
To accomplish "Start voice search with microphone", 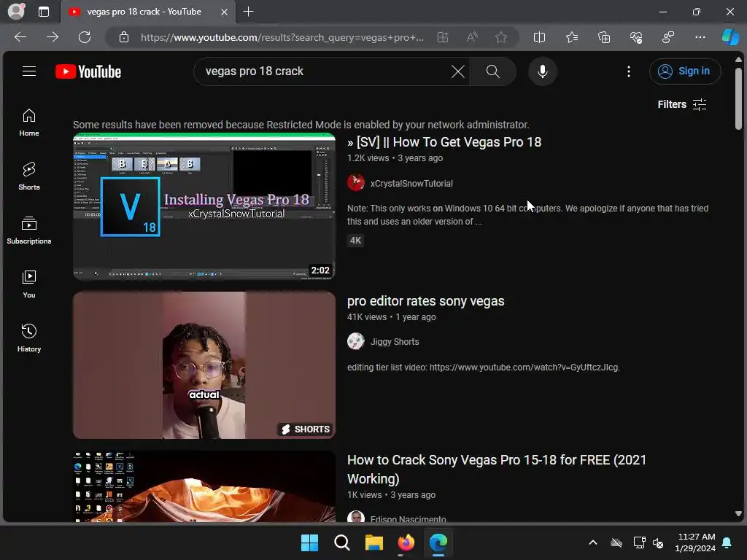I will pyautogui.click(x=542, y=71).
